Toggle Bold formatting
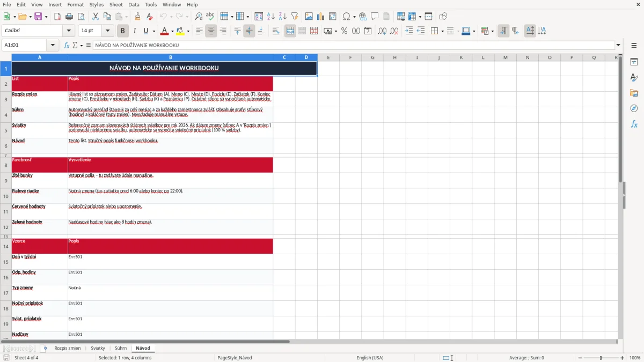 (122, 31)
